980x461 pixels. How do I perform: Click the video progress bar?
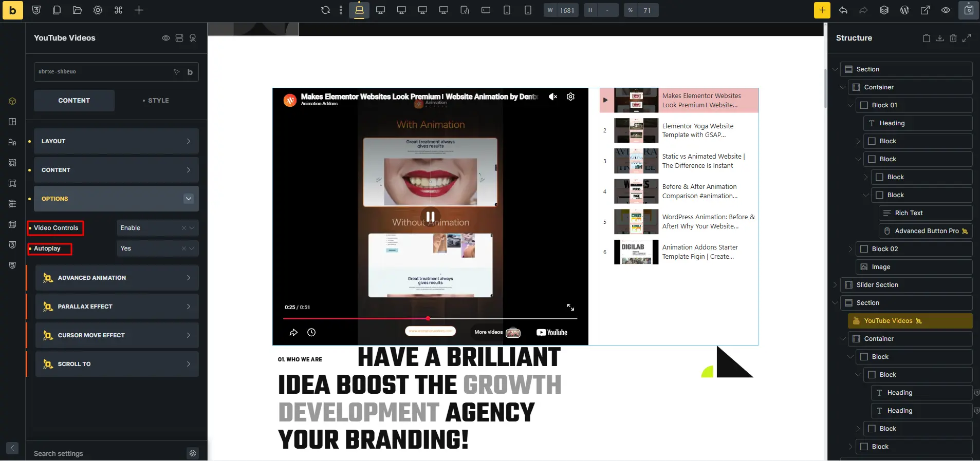430,318
